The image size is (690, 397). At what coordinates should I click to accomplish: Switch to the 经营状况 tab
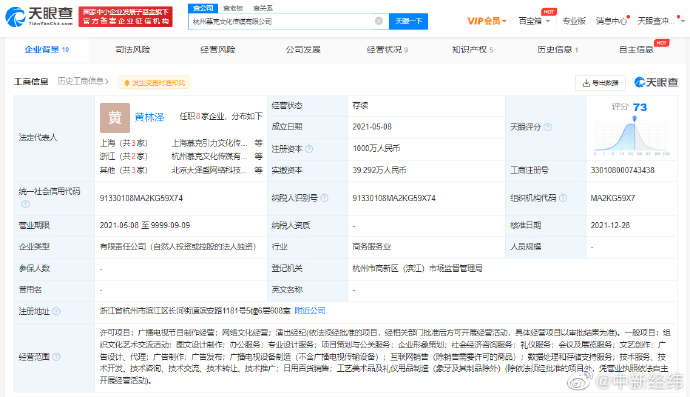point(387,50)
